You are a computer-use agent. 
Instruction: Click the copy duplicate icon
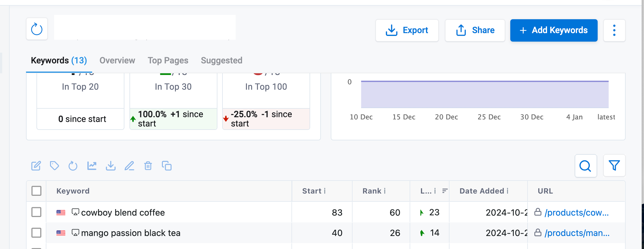pyautogui.click(x=167, y=166)
